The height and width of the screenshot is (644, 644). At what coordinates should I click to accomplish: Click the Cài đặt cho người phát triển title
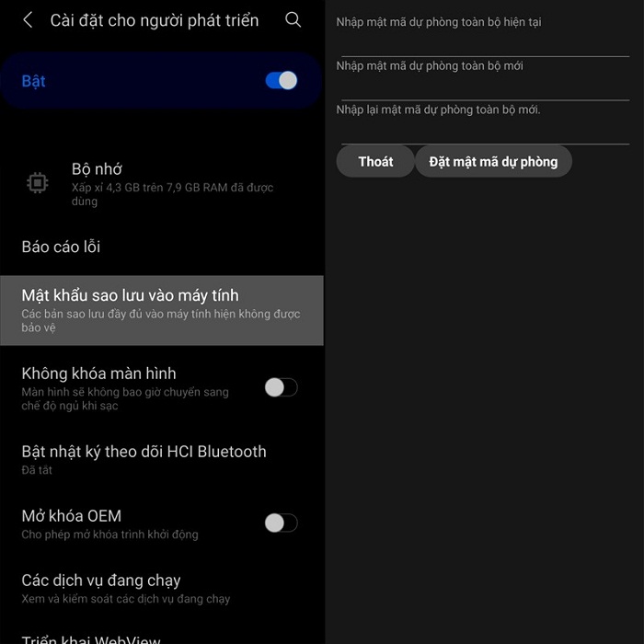click(155, 20)
